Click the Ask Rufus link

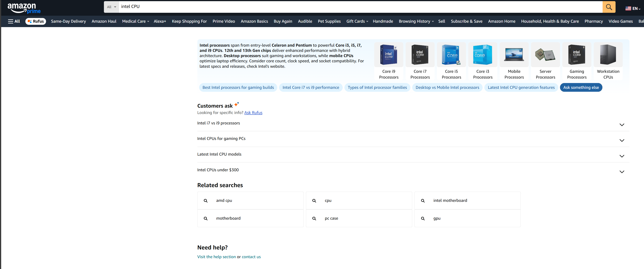pyautogui.click(x=253, y=113)
